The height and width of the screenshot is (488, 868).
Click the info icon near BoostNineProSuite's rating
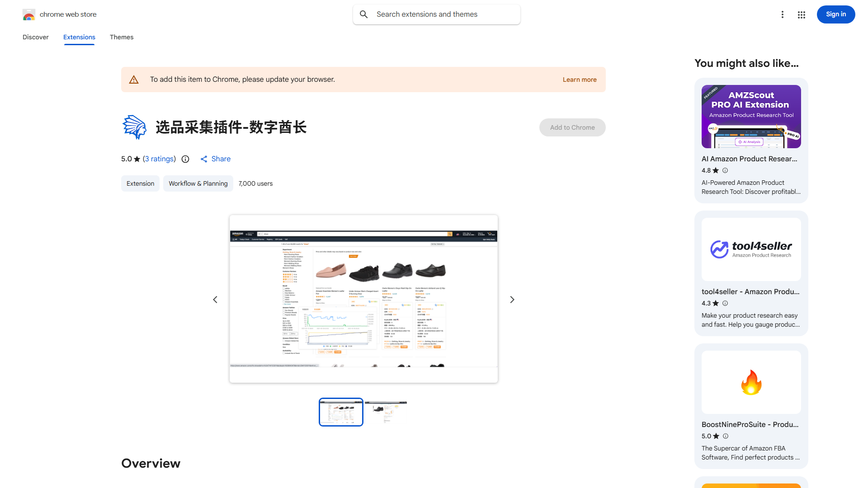[726, 436]
